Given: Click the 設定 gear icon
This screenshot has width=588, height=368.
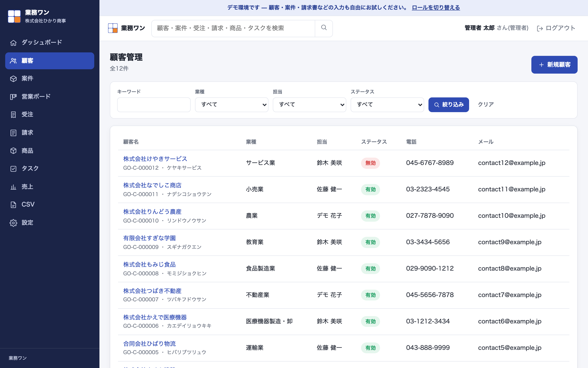Looking at the screenshot, I should pos(13,223).
